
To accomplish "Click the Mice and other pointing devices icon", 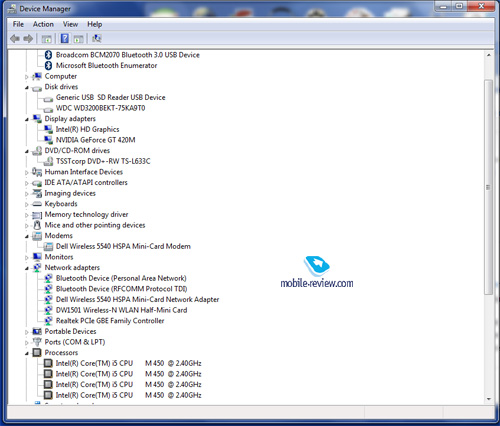I will (37, 225).
